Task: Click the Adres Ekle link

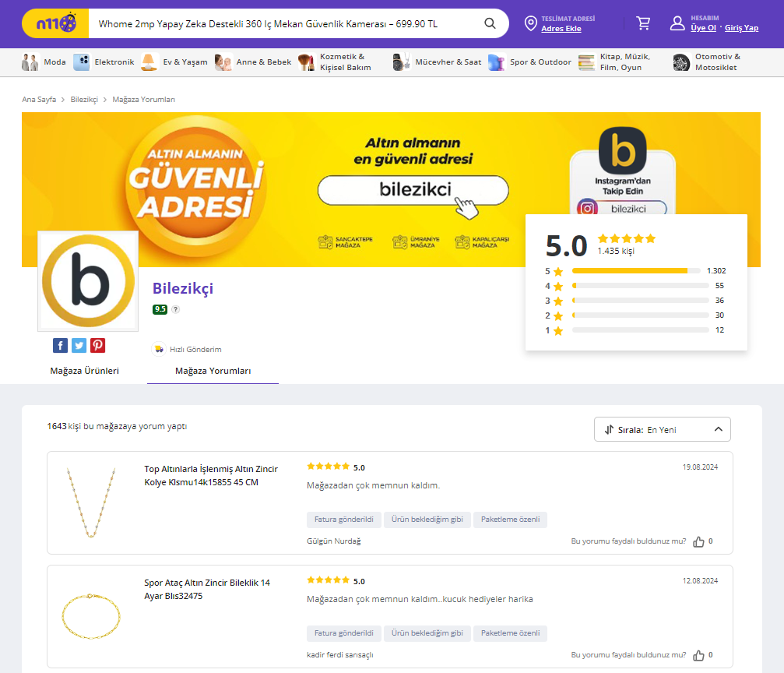Action: coord(561,29)
